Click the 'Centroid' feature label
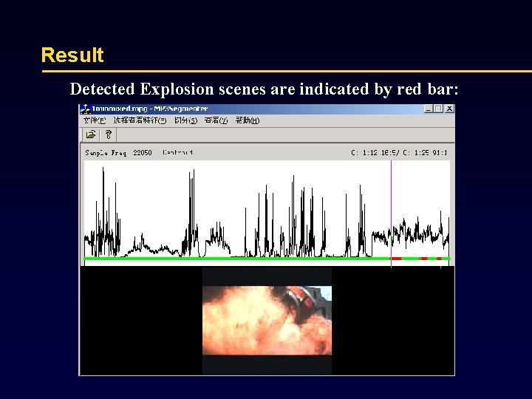This screenshot has width=532, height=399. coord(178,152)
